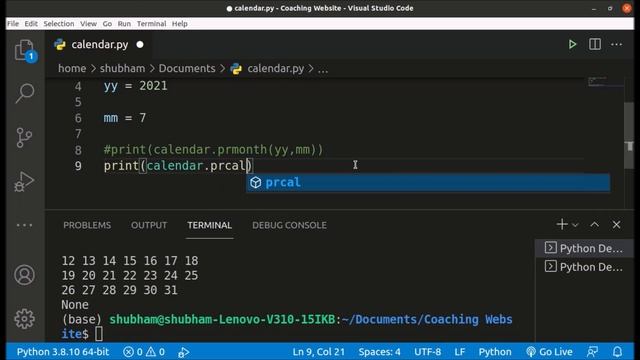Switch to the PROBLEMS tab

tap(87, 225)
